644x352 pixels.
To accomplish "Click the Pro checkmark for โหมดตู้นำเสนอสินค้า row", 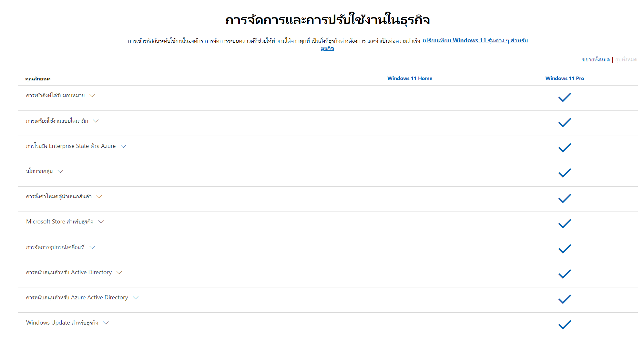I will coord(565,198).
